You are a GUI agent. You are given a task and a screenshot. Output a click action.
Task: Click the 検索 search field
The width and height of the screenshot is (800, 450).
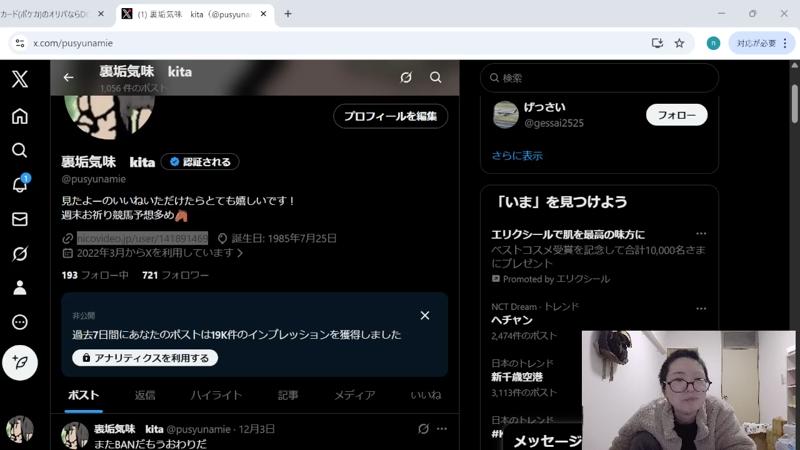pos(599,78)
